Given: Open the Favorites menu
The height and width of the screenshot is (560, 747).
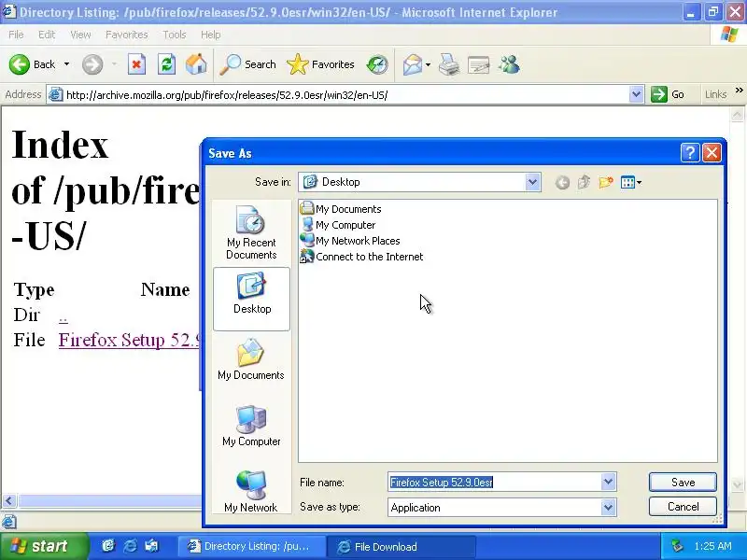Looking at the screenshot, I should [x=127, y=35].
